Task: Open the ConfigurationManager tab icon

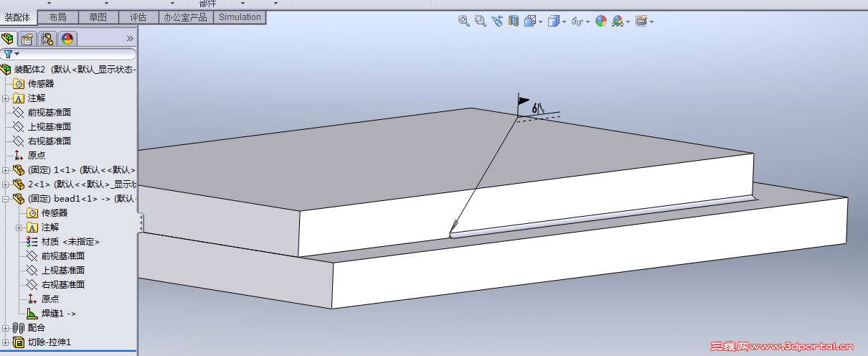Action: [47, 39]
